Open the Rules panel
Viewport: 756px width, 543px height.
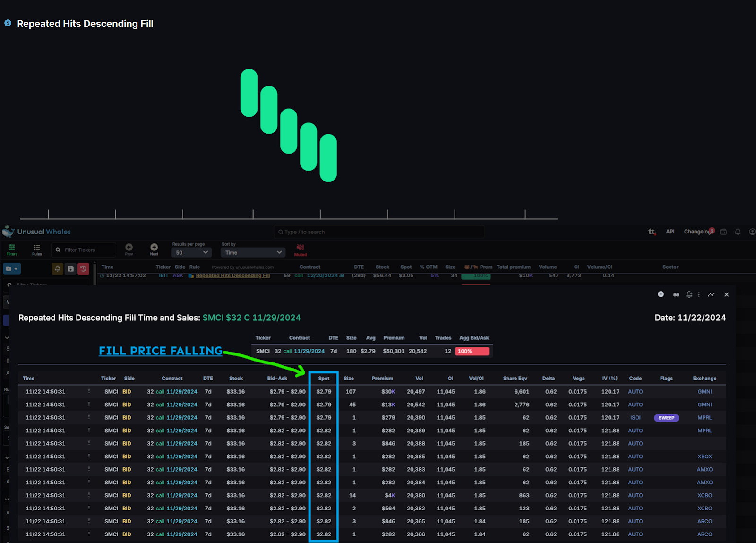(36, 250)
